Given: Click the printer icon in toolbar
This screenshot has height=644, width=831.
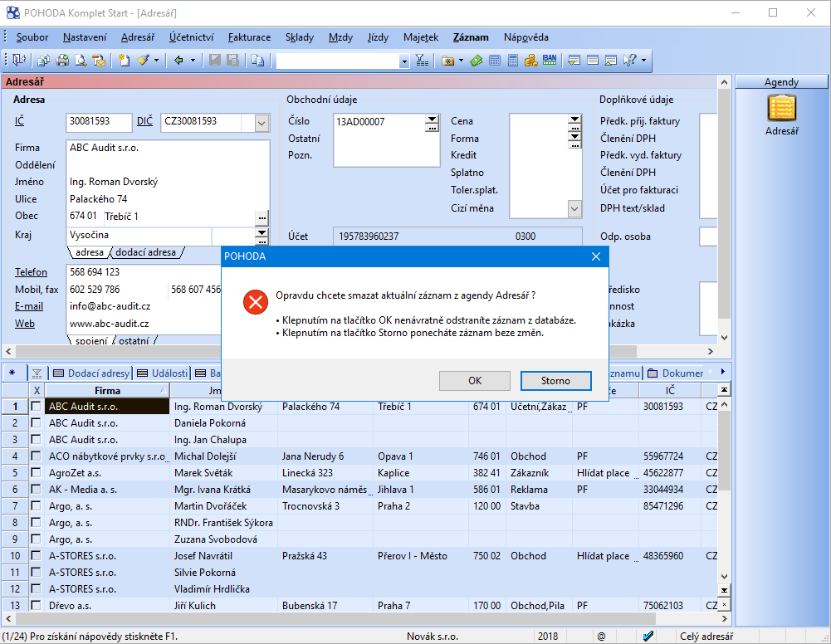Looking at the screenshot, I should (x=62, y=61).
